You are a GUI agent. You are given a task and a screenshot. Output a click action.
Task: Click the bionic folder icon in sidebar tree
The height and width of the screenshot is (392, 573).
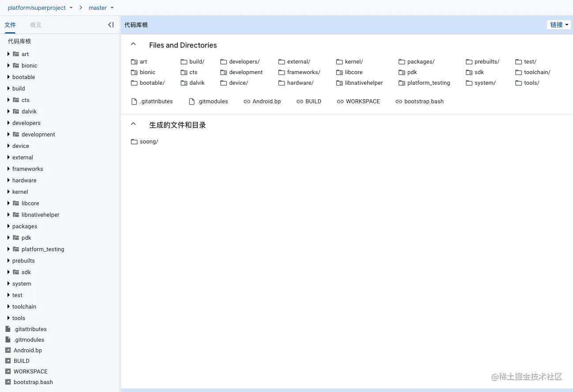pos(16,65)
